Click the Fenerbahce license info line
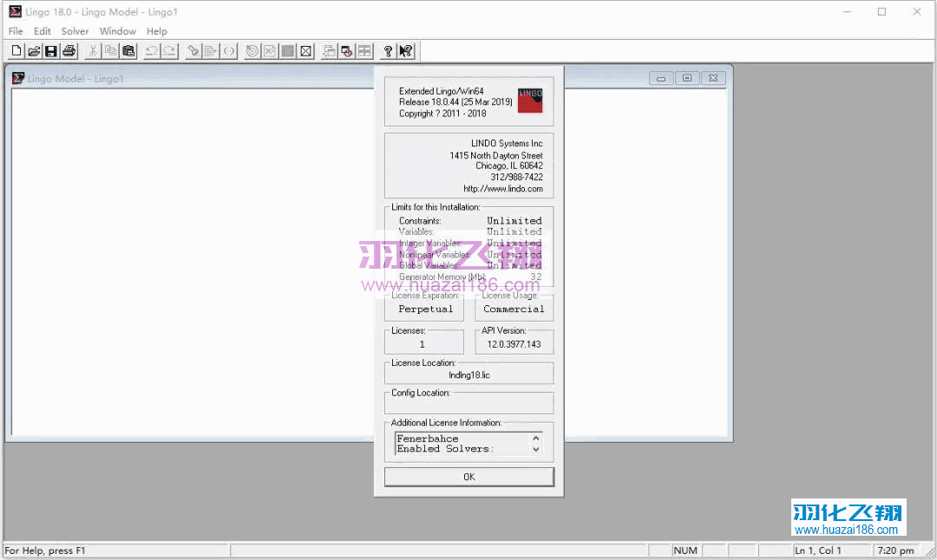The image size is (937, 560). coord(427,439)
